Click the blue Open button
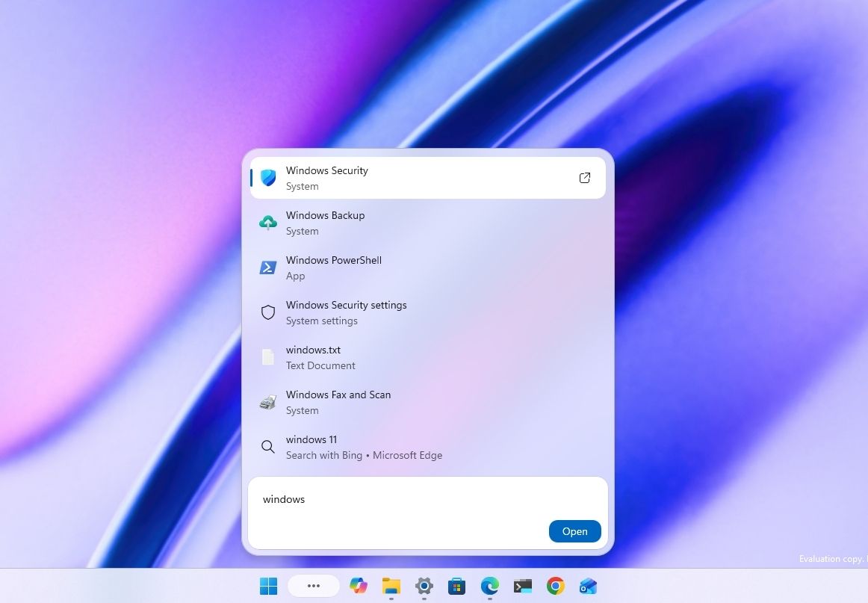868x603 pixels. [x=574, y=531]
